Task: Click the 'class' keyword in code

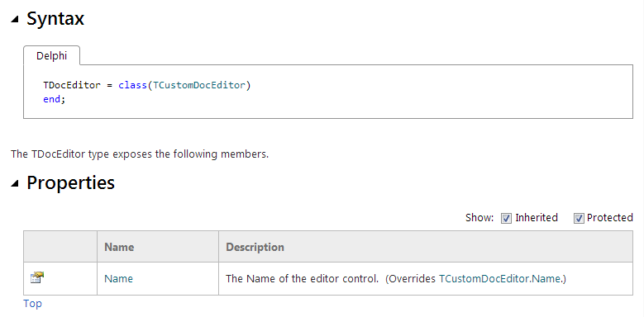Action: 132,85
